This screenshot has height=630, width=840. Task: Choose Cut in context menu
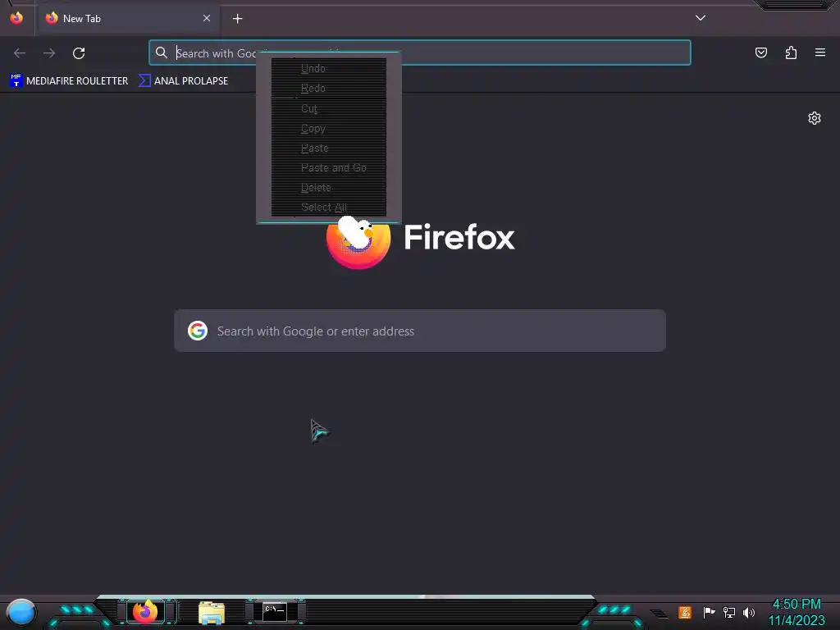click(328, 109)
